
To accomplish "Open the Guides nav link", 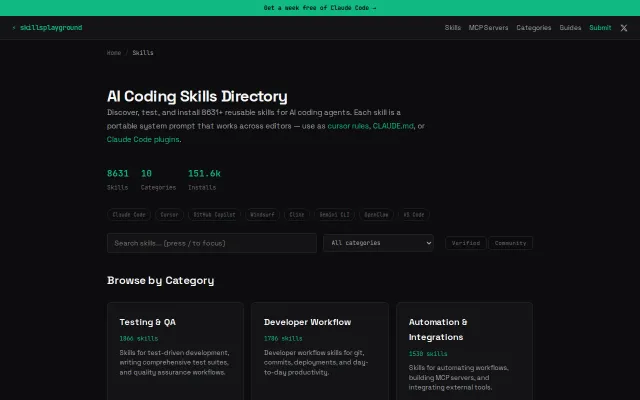I will pyautogui.click(x=570, y=28).
